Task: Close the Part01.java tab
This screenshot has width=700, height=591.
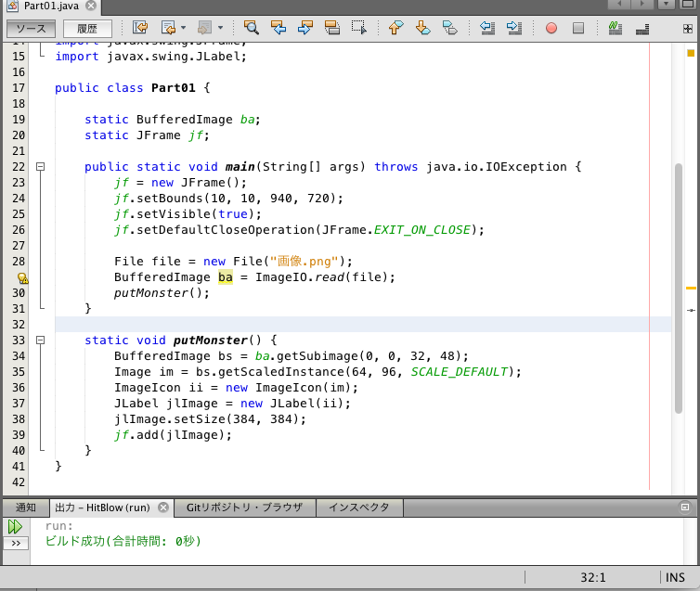Action: 91,6
